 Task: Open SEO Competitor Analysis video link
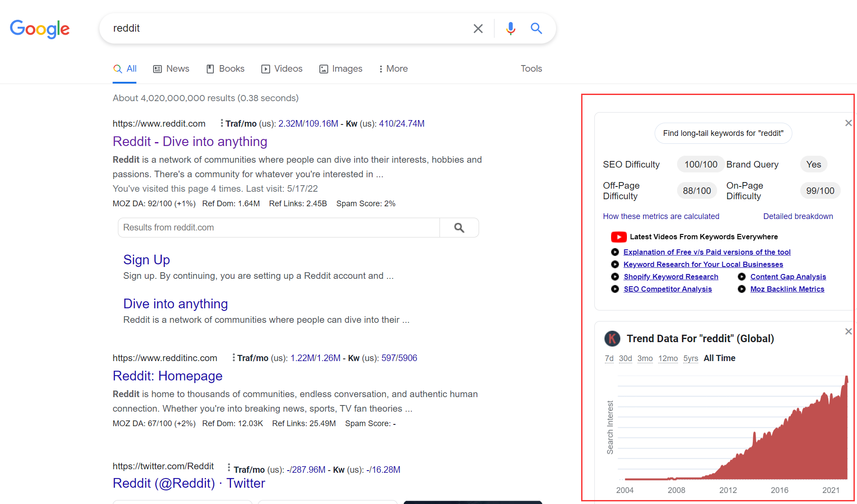pos(667,289)
